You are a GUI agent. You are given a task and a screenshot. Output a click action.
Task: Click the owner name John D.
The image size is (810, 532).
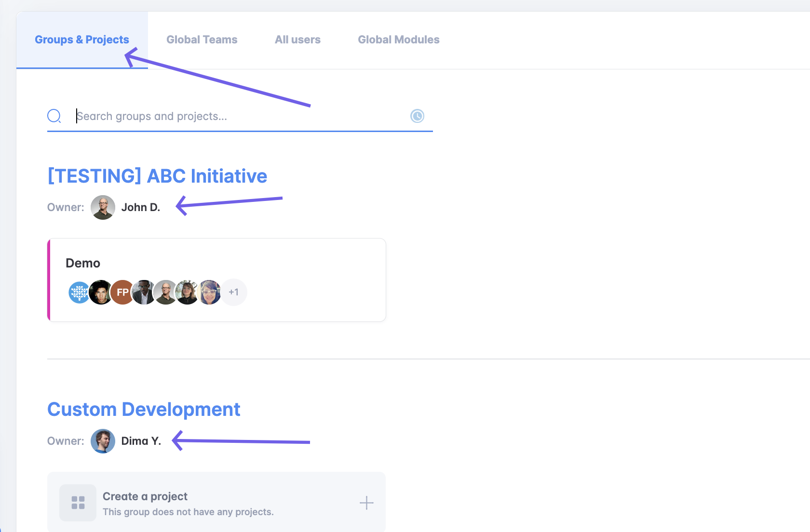click(x=140, y=208)
